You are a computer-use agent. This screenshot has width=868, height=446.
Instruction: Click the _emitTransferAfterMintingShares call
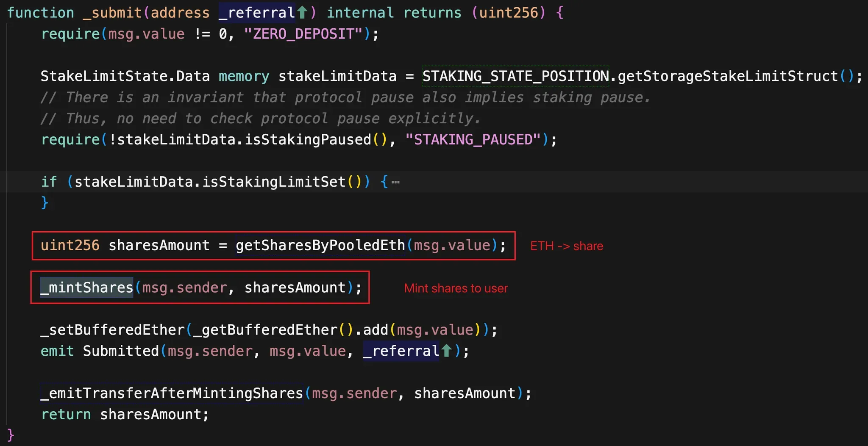(172, 393)
